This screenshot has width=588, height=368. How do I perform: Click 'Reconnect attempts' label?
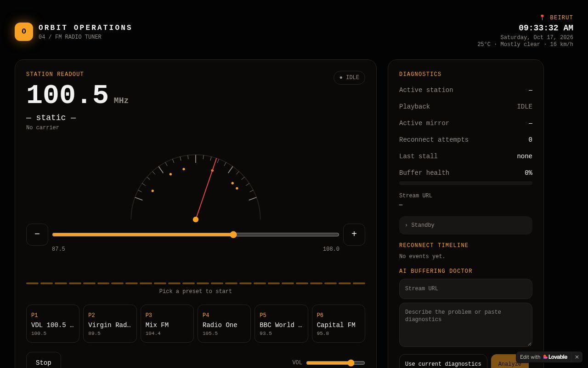434,140
